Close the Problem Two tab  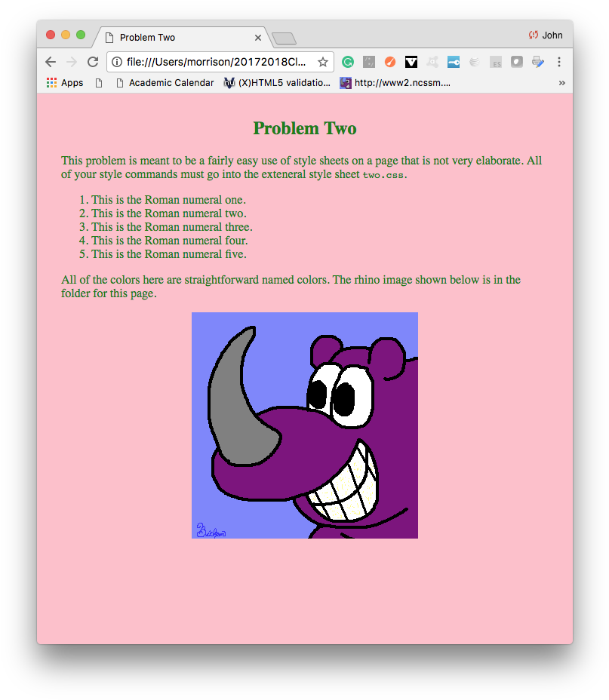click(x=258, y=38)
